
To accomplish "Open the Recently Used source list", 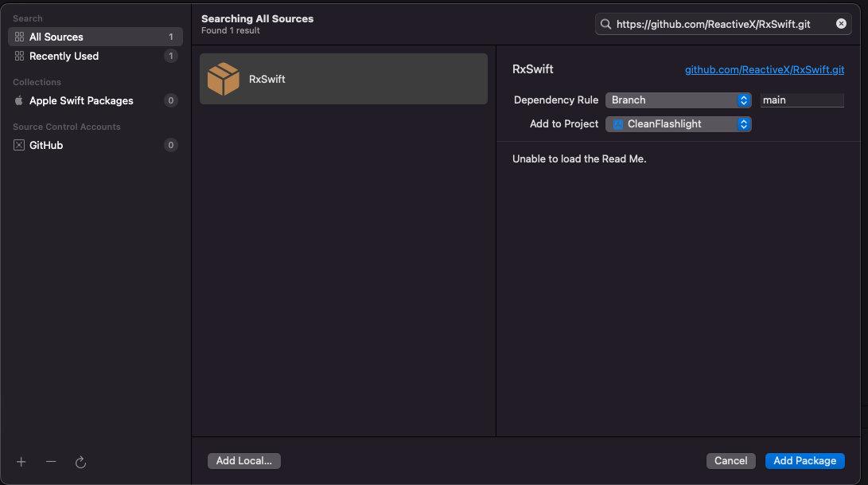I will (x=95, y=56).
